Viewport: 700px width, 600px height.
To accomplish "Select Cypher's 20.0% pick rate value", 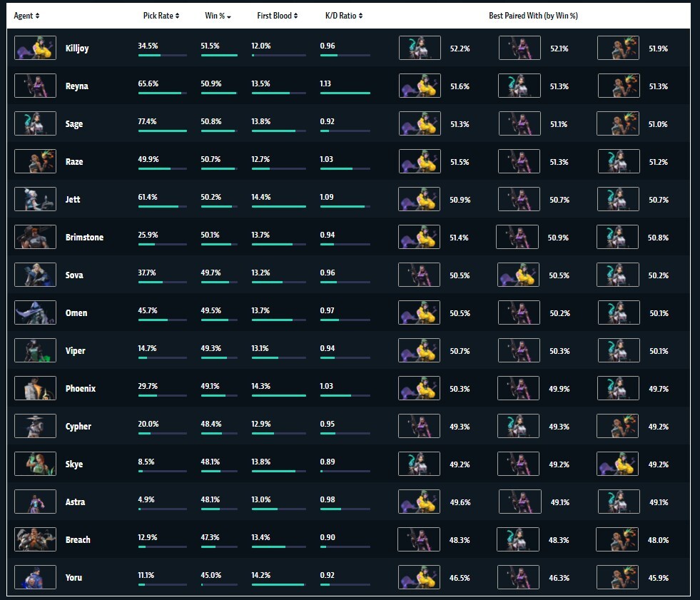I will tap(148, 424).
